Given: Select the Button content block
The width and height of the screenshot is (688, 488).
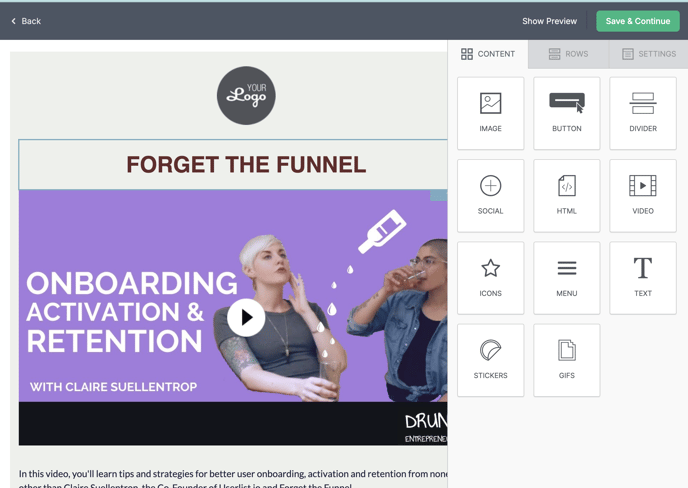Looking at the screenshot, I should pyautogui.click(x=566, y=113).
